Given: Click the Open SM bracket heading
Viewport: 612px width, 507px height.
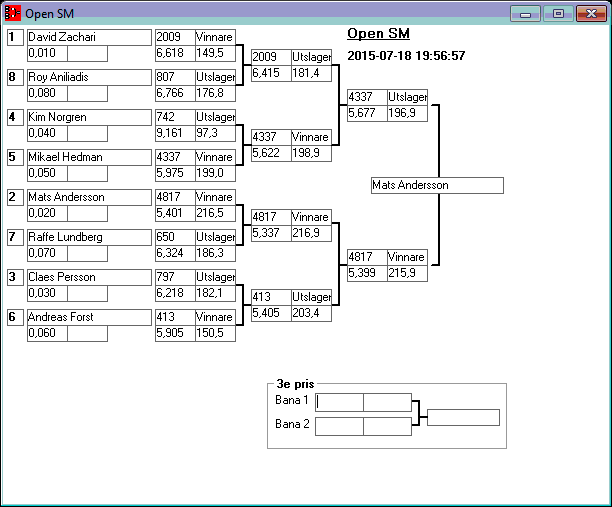Looking at the screenshot, I should (x=378, y=33).
